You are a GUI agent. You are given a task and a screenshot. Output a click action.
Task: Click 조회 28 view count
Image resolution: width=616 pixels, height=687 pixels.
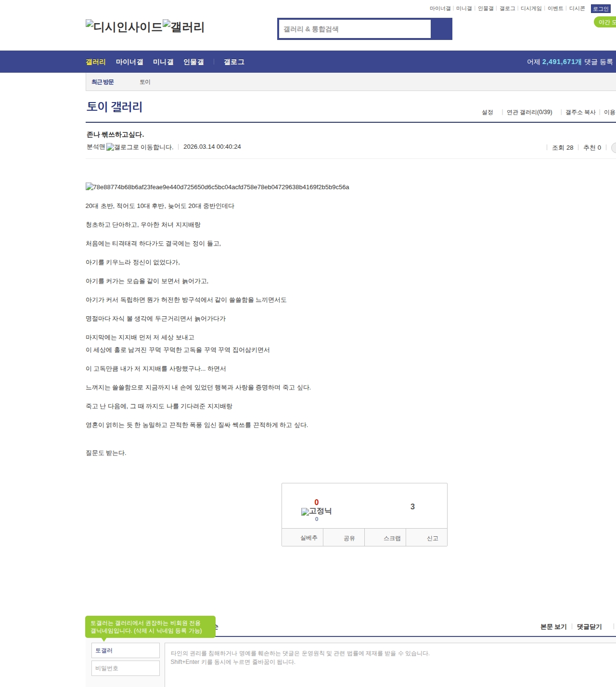[x=563, y=148]
